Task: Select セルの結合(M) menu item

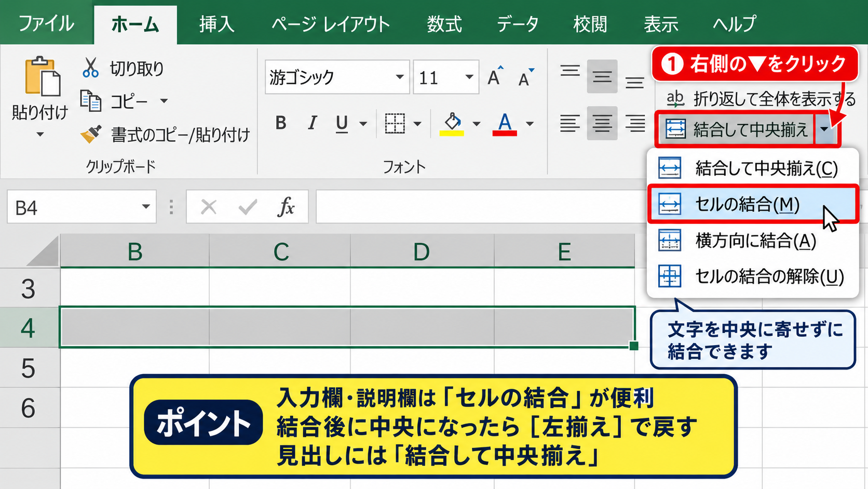Action: click(x=753, y=204)
